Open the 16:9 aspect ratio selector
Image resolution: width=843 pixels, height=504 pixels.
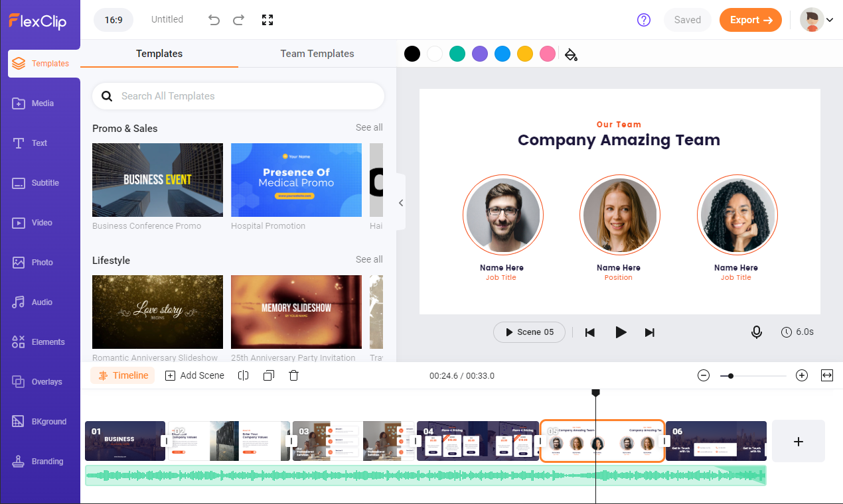114,20
